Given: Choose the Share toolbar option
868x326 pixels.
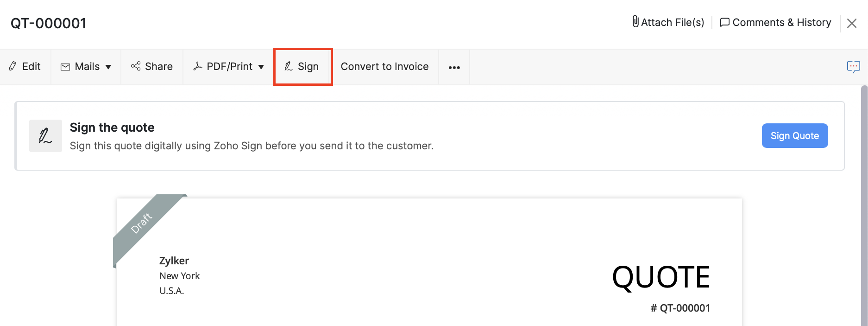Looking at the screenshot, I should [x=158, y=67].
